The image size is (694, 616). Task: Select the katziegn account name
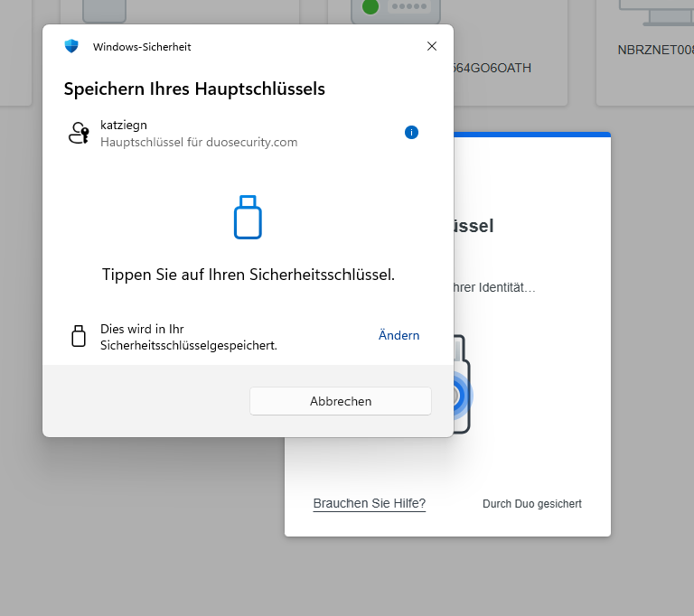tap(124, 126)
